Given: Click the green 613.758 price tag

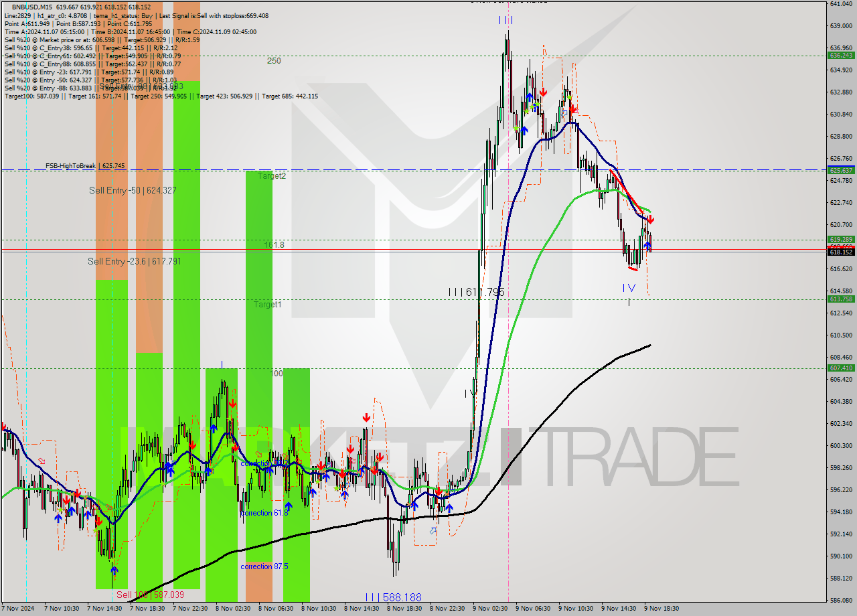Looking at the screenshot, I should [x=840, y=299].
